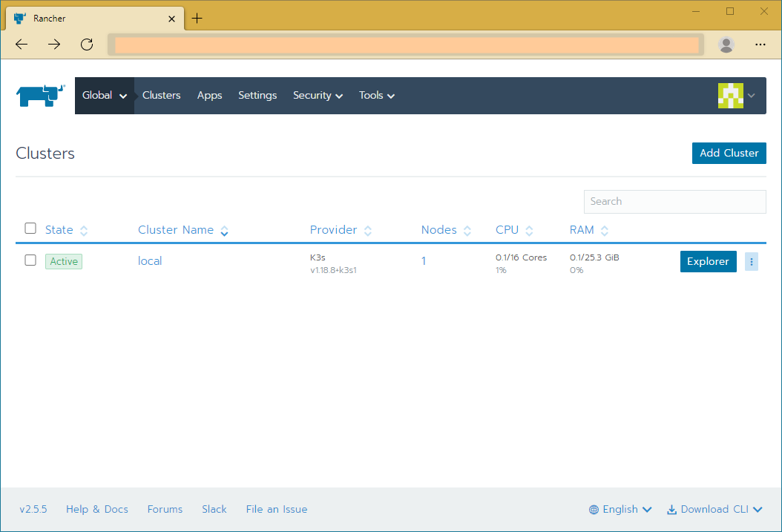The width and height of the screenshot is (782, 532).
Task: Click the globe icon next to English
Action: click(x=593, y=509)
